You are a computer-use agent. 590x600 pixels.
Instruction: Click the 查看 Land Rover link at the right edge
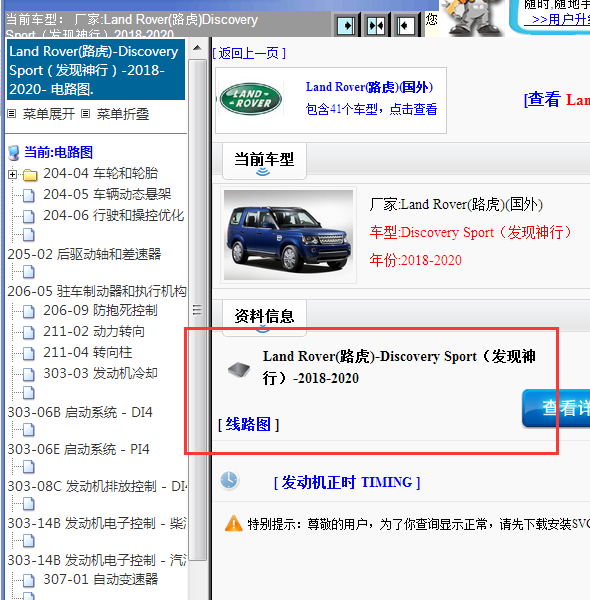coord(557,99)
